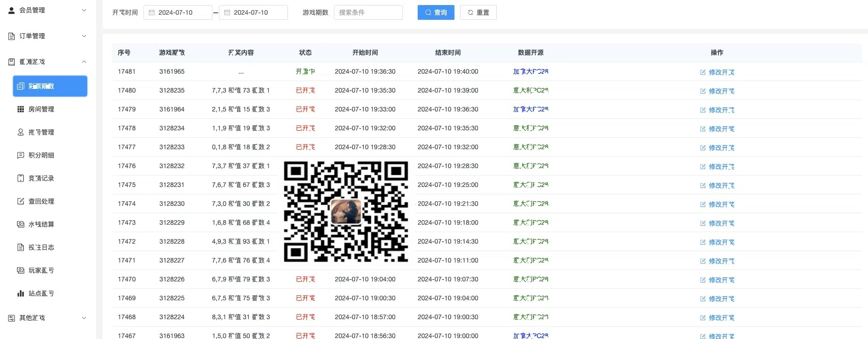Click edit icon in row 17476
The height and width of the screenshot is (339, 868).
click(x=703, y=167)
